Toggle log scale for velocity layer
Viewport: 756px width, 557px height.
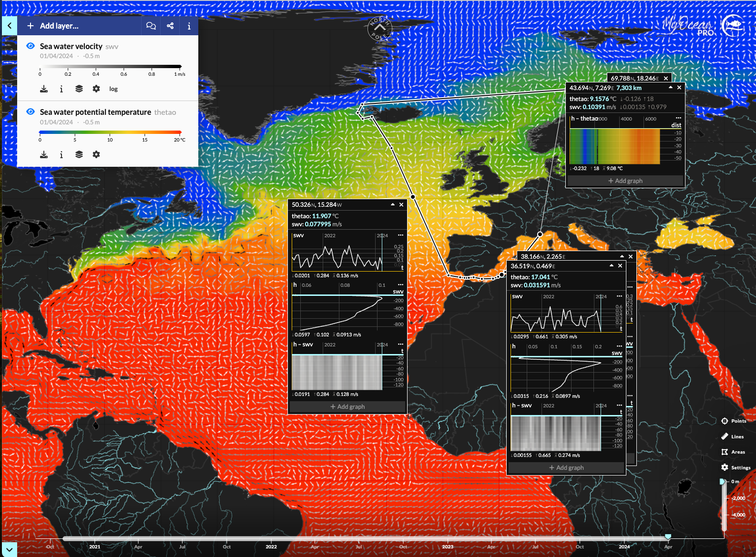[x=113, y=89]
